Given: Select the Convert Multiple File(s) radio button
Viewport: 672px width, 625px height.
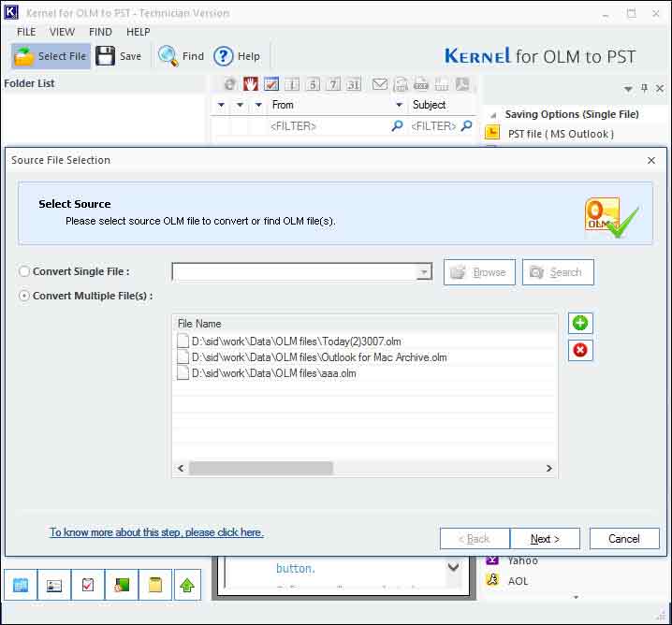Looking at the screenshot, I should point(24,296).
